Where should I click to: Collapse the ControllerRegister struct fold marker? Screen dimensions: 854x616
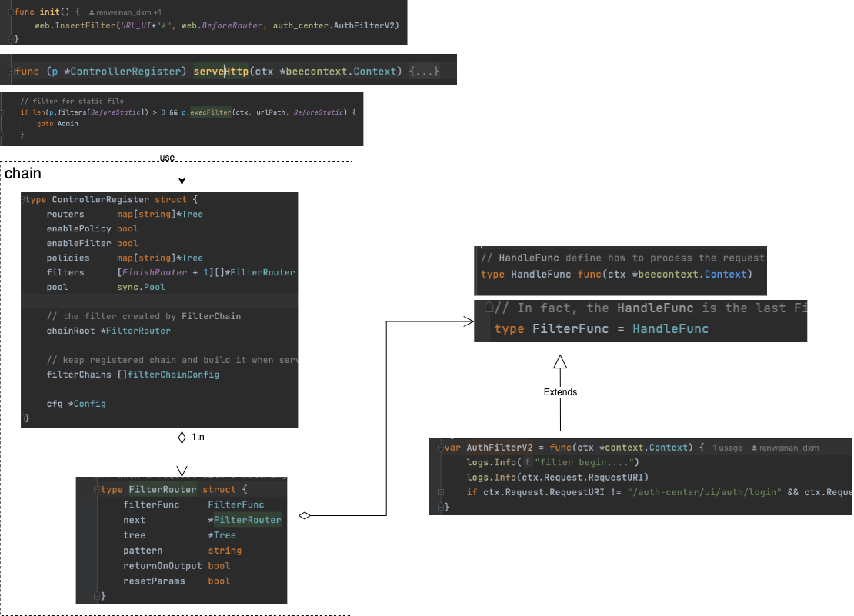point(23,200)
